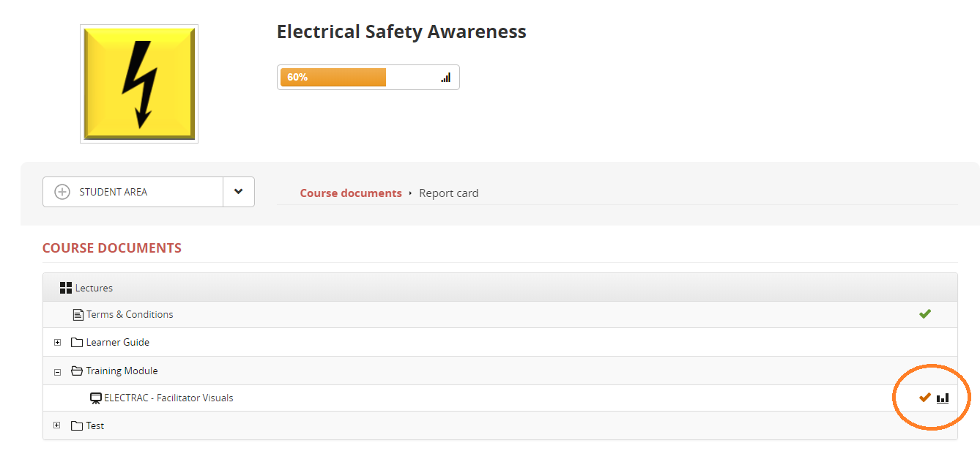
Task: Click the lightning bolt course thumbnail
Action: coord(139,83)
